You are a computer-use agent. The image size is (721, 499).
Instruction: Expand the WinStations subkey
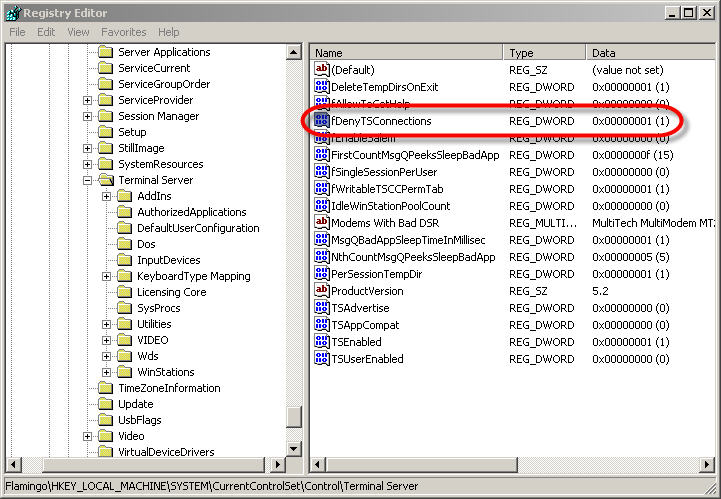coord(106,372)
